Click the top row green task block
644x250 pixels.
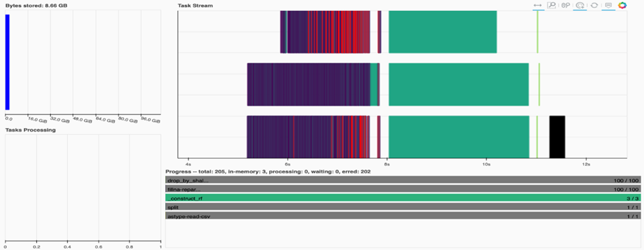pos(443,32)
